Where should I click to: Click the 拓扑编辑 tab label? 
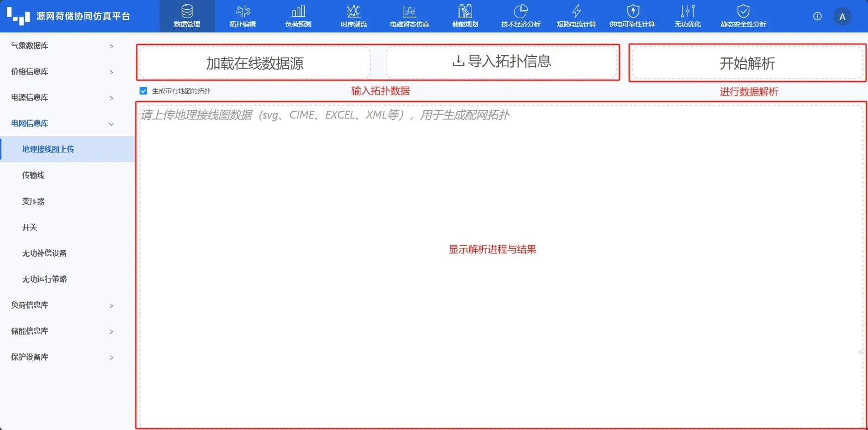(x=243, y=24)
